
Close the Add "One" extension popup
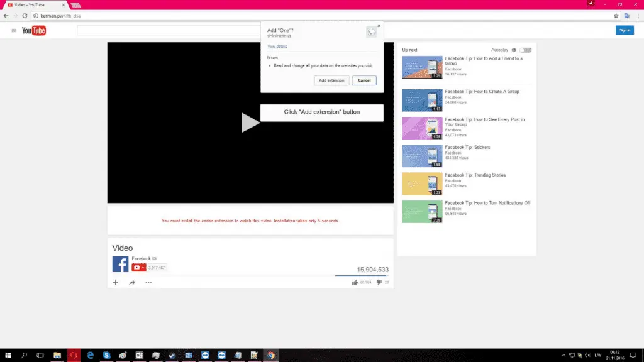click(379, 26)
